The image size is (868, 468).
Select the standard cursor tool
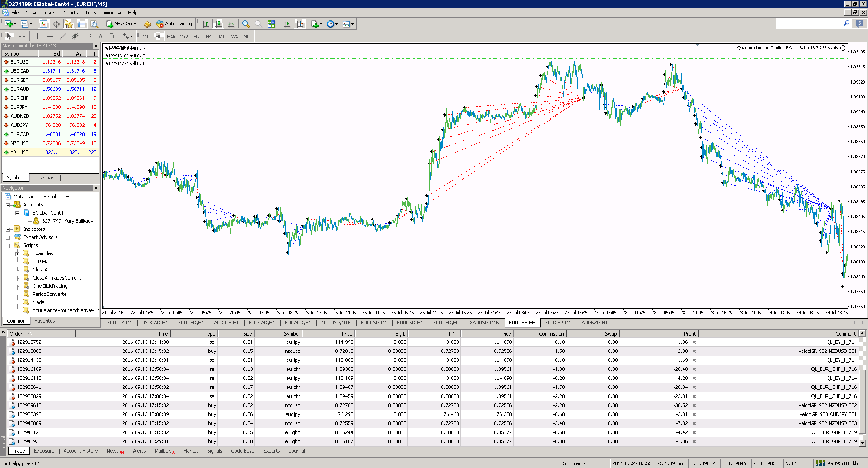[9, 36]
